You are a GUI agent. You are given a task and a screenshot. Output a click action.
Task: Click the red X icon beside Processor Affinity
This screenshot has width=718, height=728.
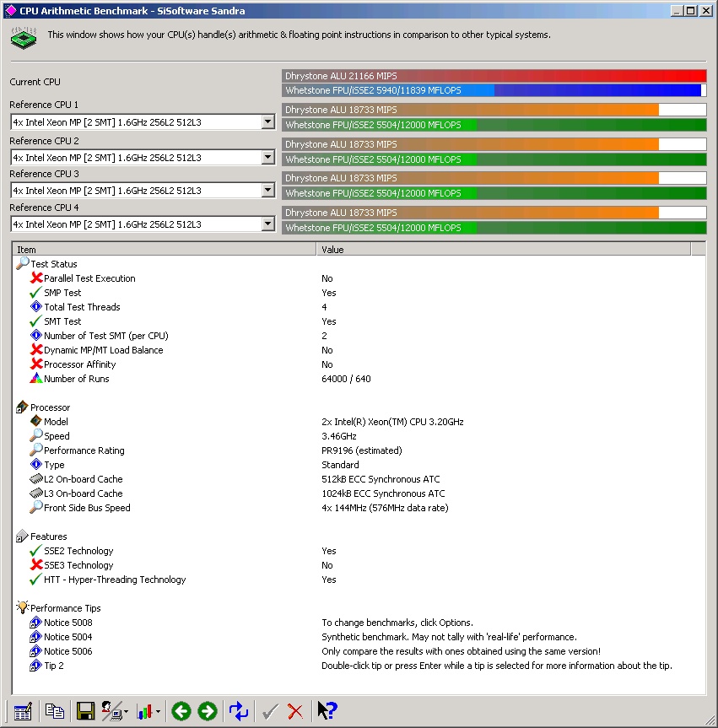click(x=36, y=364)
